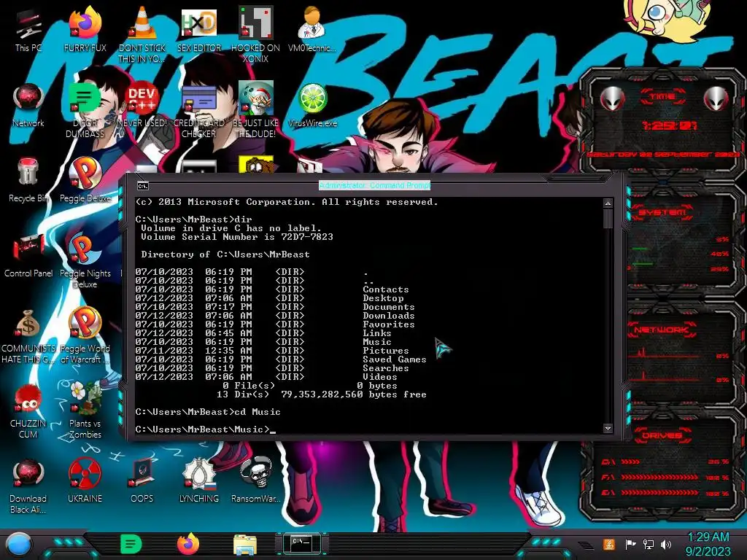
Task: Select the HOOKED ON XONIX icon
Action: click(256, 34)
